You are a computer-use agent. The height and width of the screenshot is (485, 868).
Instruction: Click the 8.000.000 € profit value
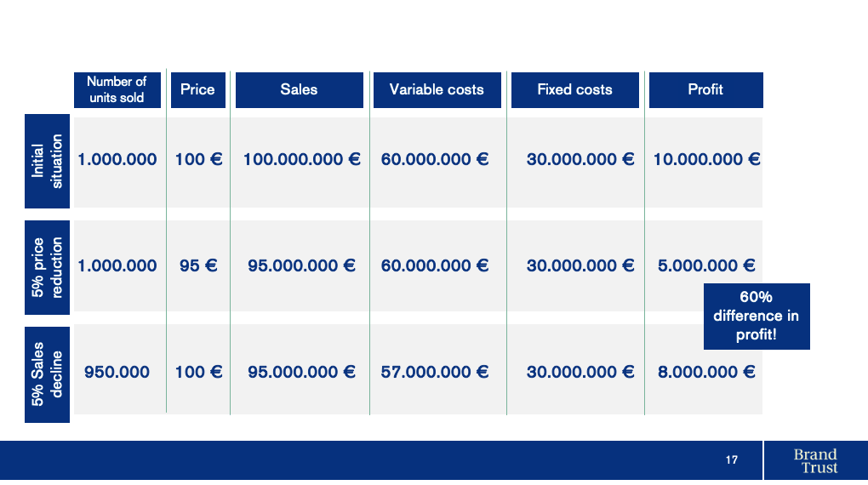pyautogui.click(x=706, y=372)
